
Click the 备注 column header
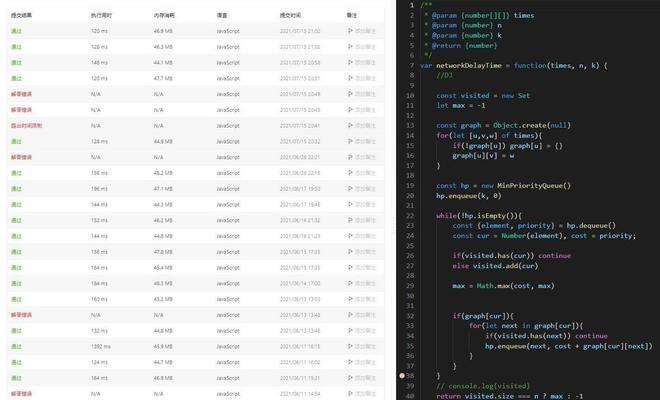click(352, 15)
